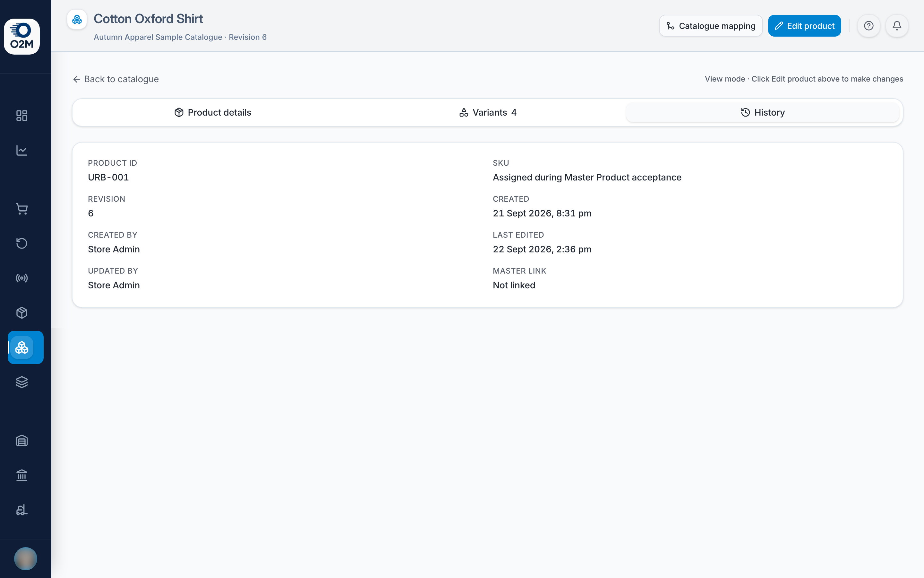Open the notifications bell icon

click(897, 26)
